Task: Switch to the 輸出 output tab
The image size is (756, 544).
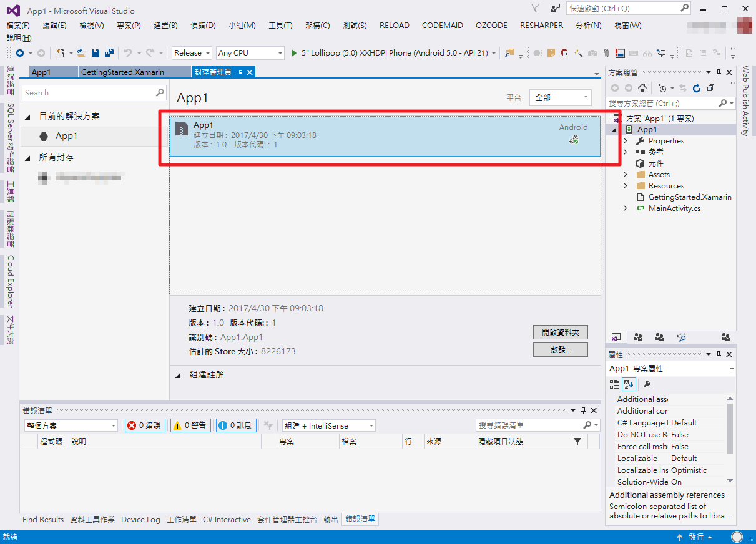Action: click(331, 519)
